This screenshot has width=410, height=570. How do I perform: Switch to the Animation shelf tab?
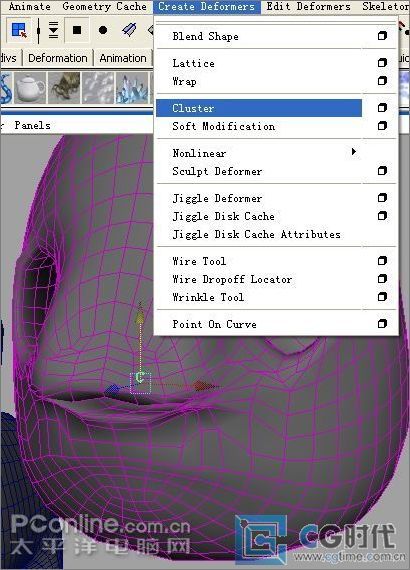click(x=123, y=58)
